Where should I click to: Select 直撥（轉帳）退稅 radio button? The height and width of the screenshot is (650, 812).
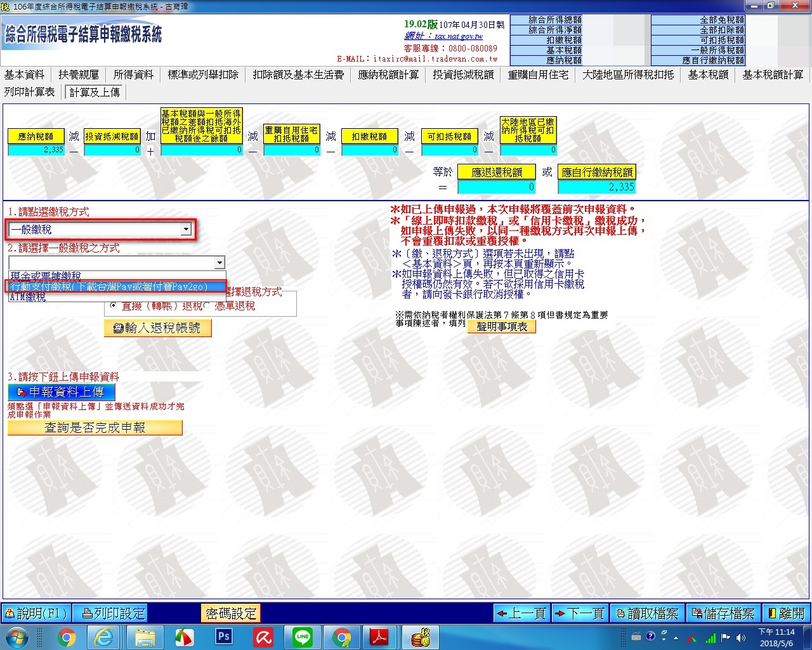click(114, 306)
